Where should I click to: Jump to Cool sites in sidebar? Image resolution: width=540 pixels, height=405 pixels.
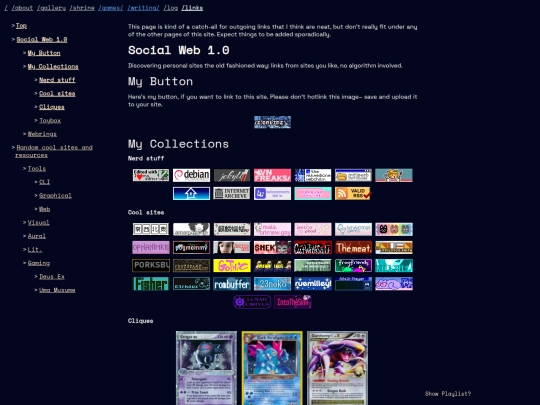tap(57, 93)
